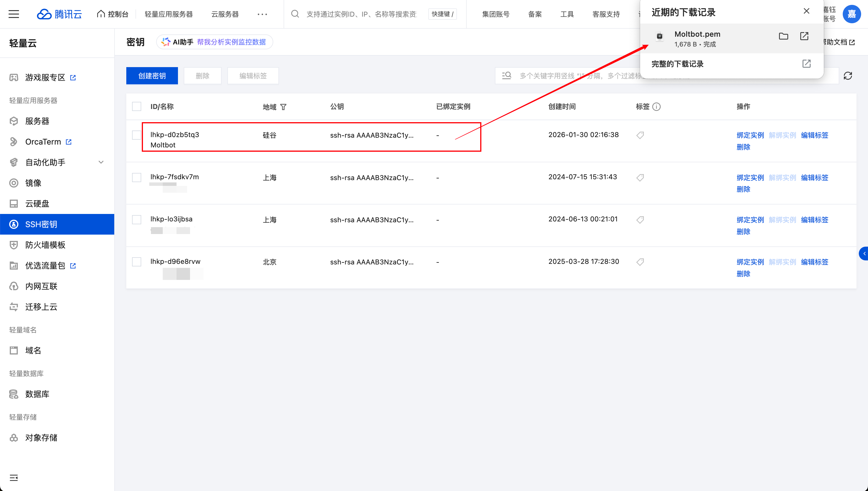Image resolution: width=868 pixels, height=491 pixels.
Task: Click the 创建密钥 button
Action: tap(152, 76)
